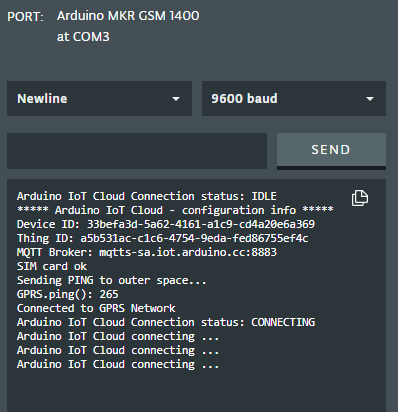Copy the serial monitor output
The width and height of the screenshot is (398, 412).
pyautogui.click(x=360, y=198)
